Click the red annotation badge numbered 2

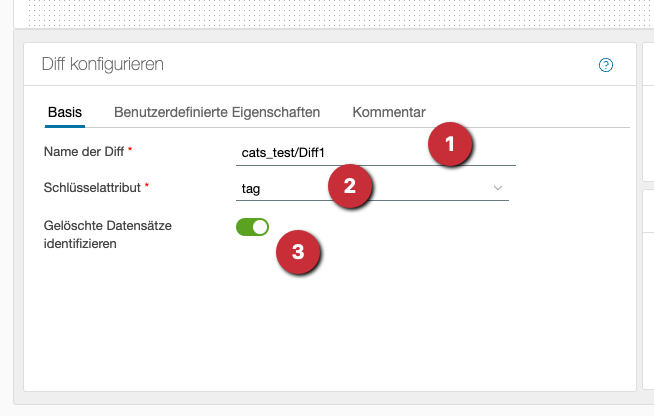[349, 185]
